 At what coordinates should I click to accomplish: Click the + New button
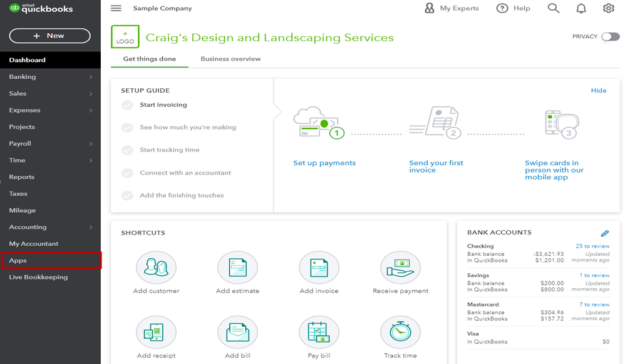click(50, 36)
